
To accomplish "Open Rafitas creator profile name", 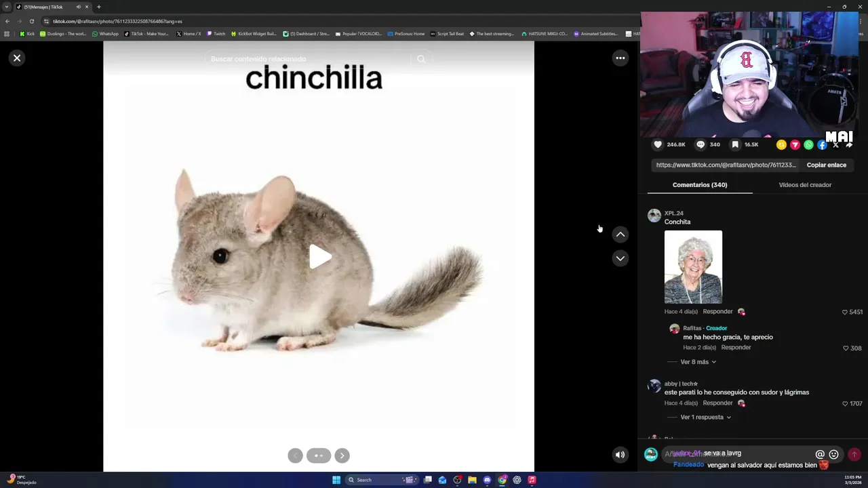I will click(x=692, y=328).
